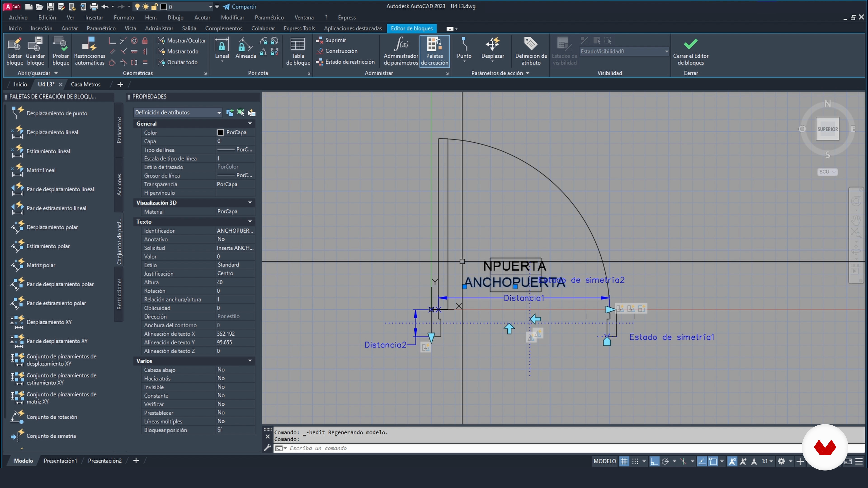Click select objects icon in Propiedades
Screen dimensions: 868x488
[241, 113]
